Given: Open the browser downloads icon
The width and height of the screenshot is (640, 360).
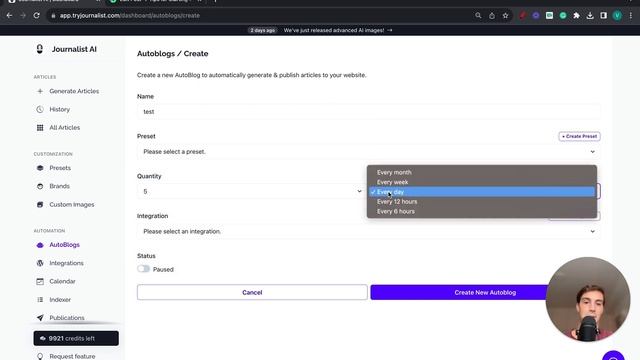Looking at the screenshot, I should click(x=590, y=16).
